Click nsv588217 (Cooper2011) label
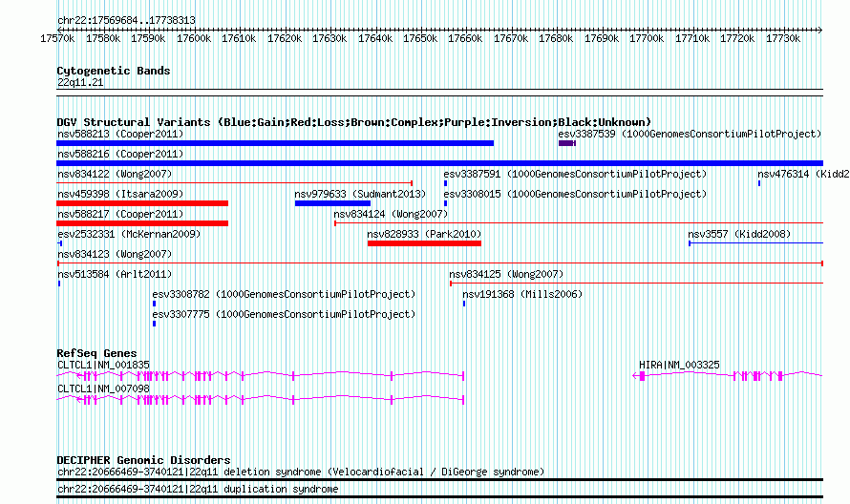The height and width of the screenshot is (504, 850). [120, 214]
